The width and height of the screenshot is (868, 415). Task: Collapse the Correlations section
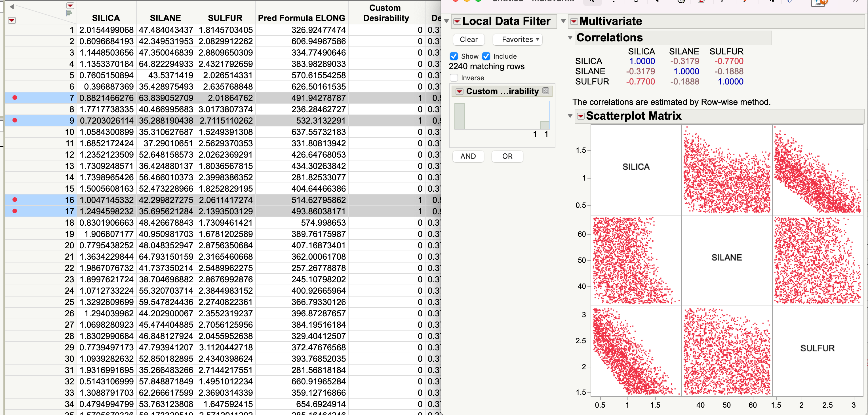pyautogui.click(x=570, y=38)
